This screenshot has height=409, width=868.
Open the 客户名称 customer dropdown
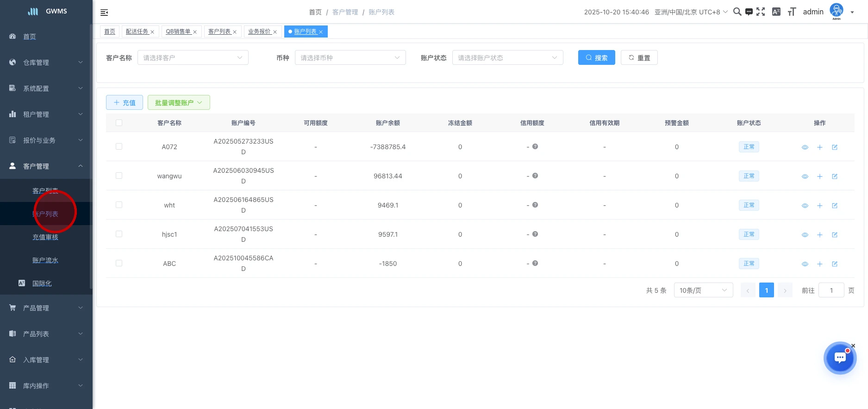193,58
